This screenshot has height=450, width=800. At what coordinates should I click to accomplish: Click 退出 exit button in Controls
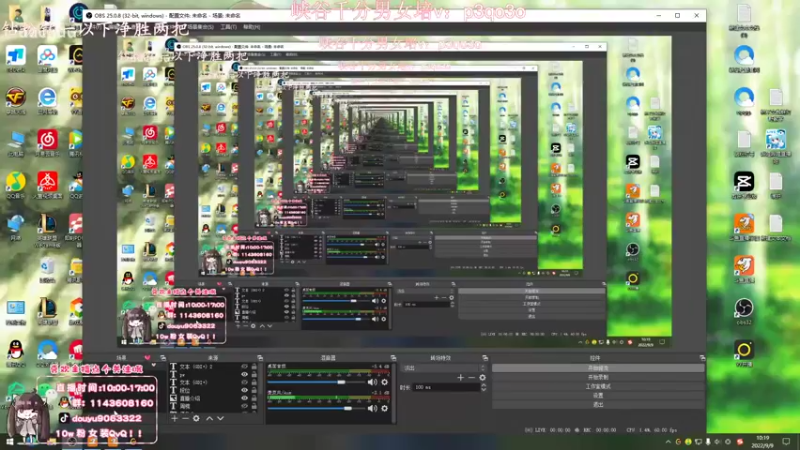point(598,405)
